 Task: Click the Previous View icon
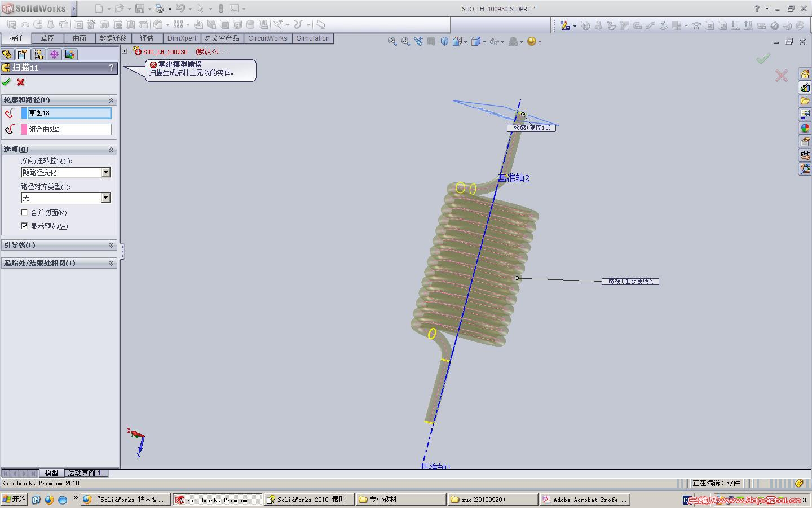418,41
